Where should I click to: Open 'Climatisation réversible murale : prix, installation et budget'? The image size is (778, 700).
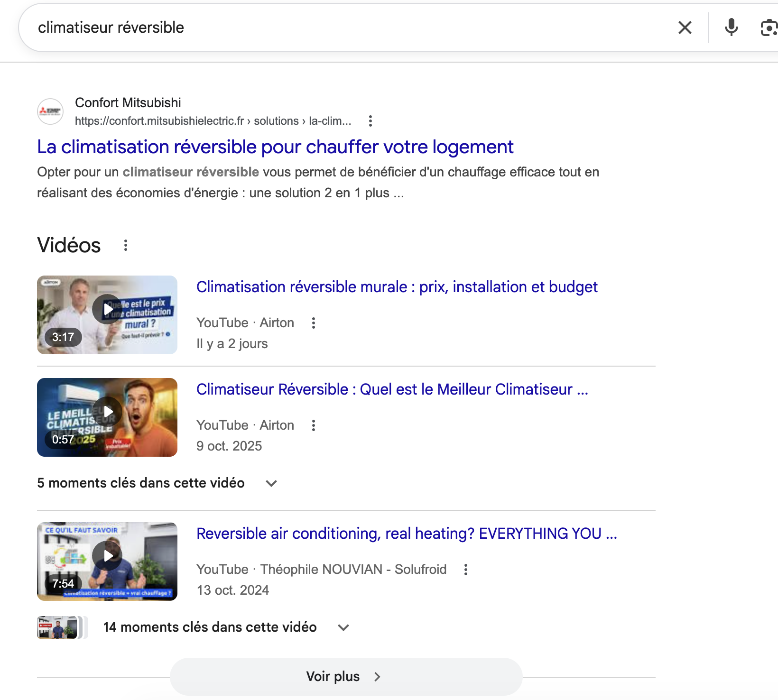tap(397, 287)
